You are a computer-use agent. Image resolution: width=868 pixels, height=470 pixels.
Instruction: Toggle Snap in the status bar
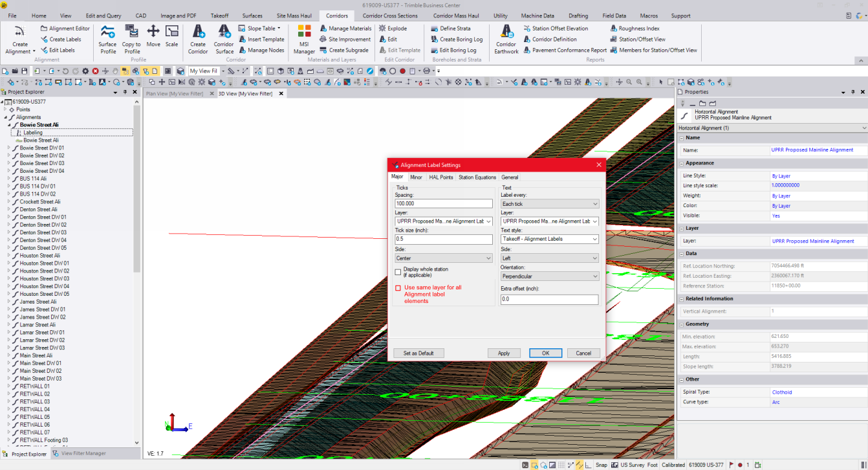point(602,465)
